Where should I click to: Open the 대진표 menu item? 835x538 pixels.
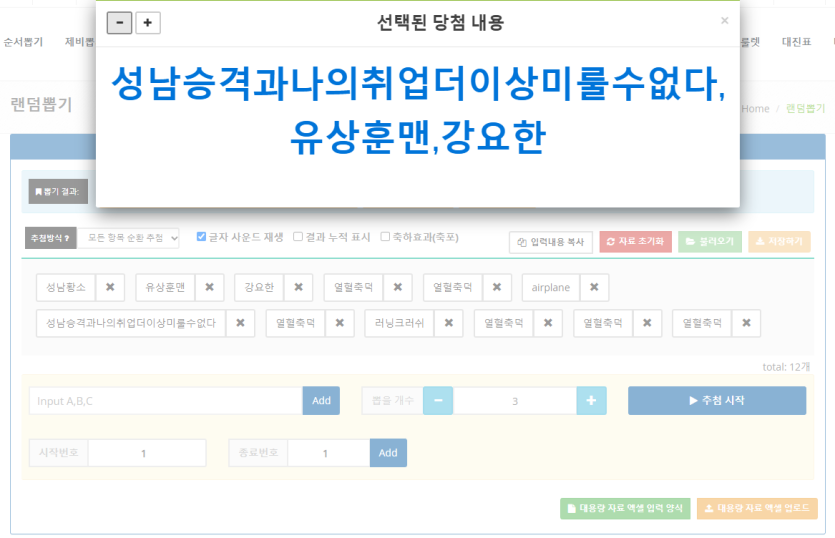click(796, 41)
